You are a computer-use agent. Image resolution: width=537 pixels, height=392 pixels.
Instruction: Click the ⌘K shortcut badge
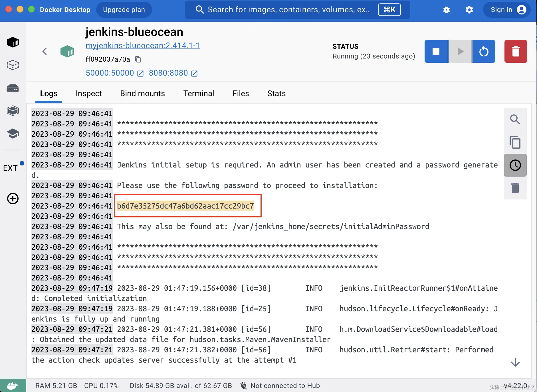(389, 10)
